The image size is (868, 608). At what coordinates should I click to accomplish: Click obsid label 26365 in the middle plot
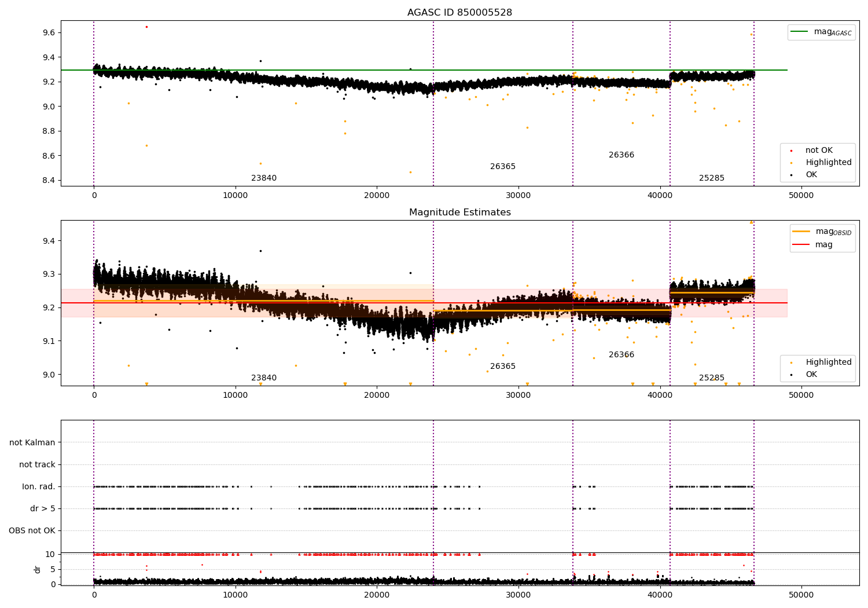point(503,367)
